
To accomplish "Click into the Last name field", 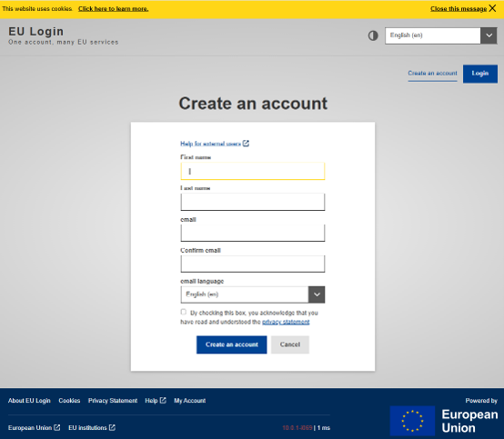I will 253,202.
